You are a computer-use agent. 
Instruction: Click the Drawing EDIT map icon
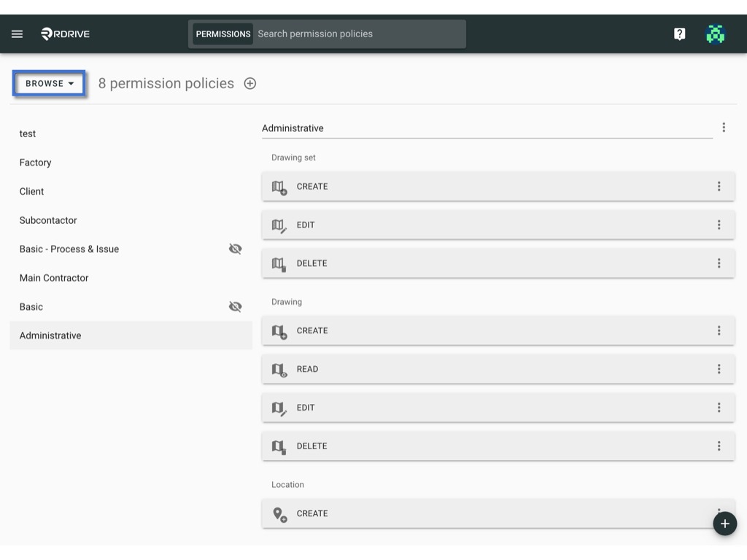279,408
